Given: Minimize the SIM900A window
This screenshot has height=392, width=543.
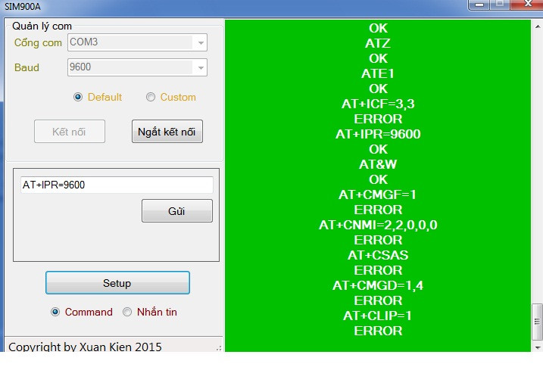Looking at the screenshot, I should pos(479,5).
